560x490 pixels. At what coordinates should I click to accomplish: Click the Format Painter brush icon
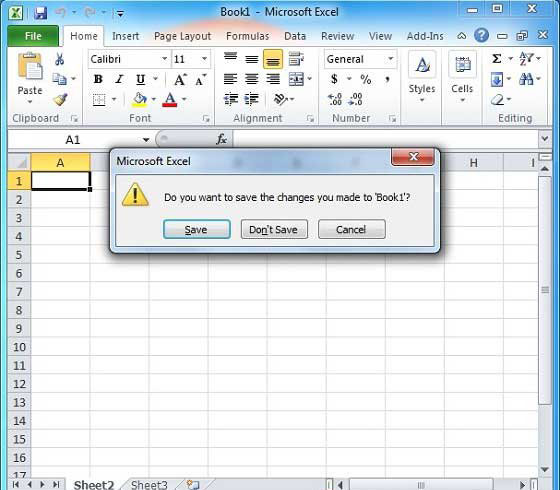pos(60,99)
